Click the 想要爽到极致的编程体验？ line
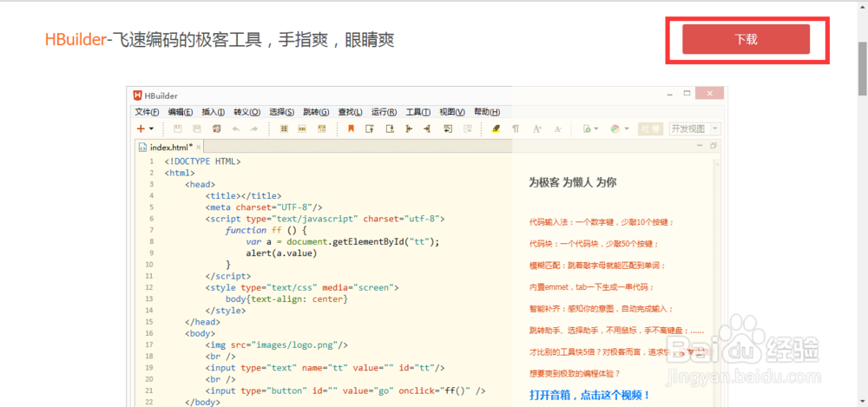Image resolution: width=868 pixels, height=407 pixels. click(x=575, y=373)
